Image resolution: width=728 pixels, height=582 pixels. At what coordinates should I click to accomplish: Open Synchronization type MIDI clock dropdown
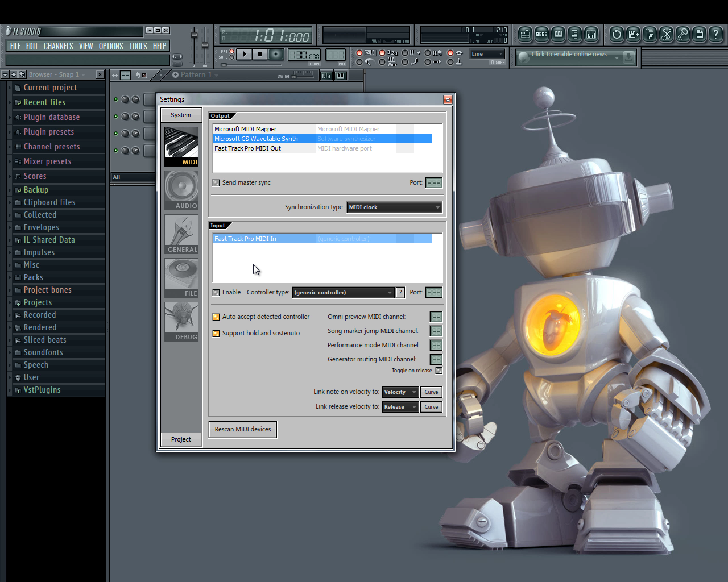(x=394, y=207)
